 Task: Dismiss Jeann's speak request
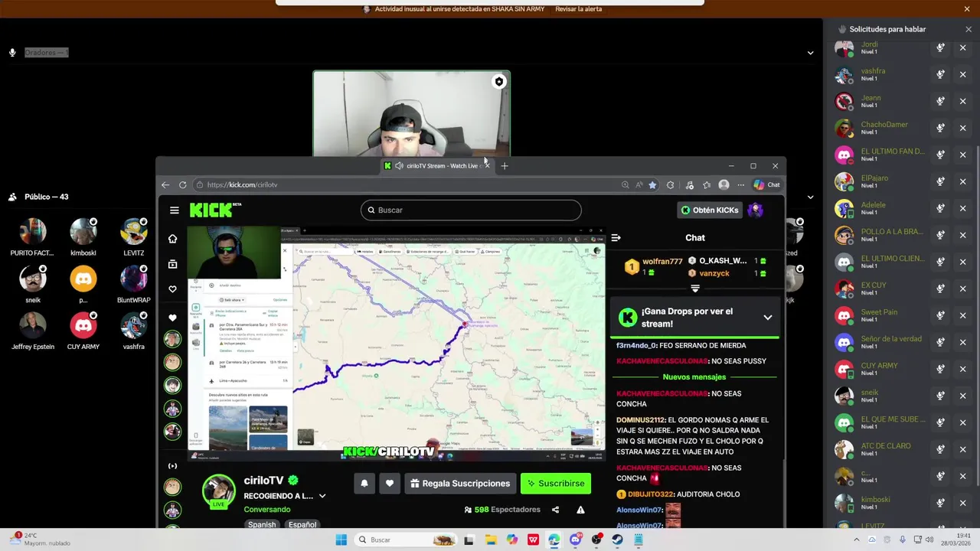click(x=963, y=101)
